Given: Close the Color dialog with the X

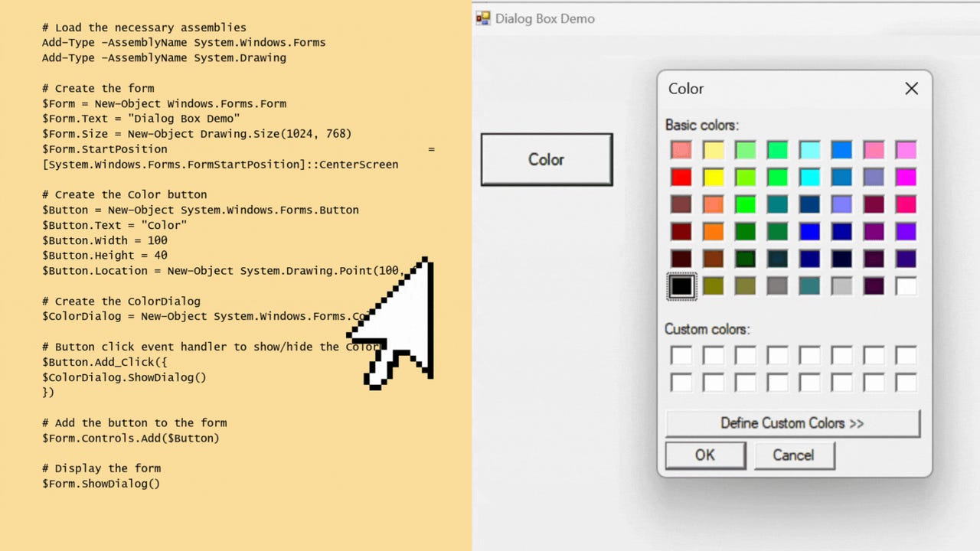Looking at the screenshot, I should point(911,89).
